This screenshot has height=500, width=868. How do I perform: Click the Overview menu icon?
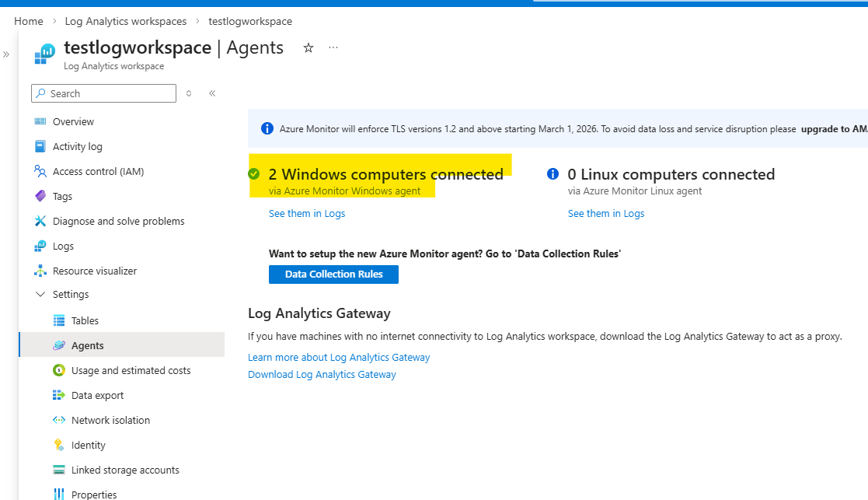40,121
